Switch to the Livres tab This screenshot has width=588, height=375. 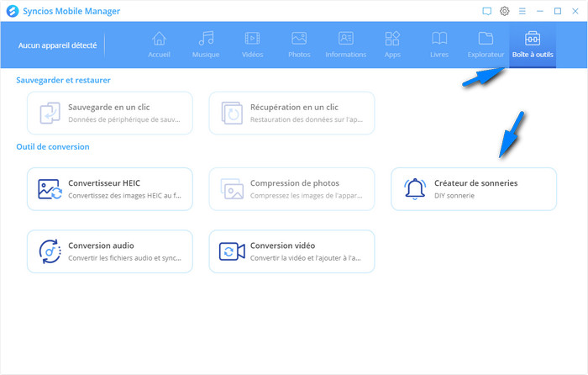coord(438,45)
